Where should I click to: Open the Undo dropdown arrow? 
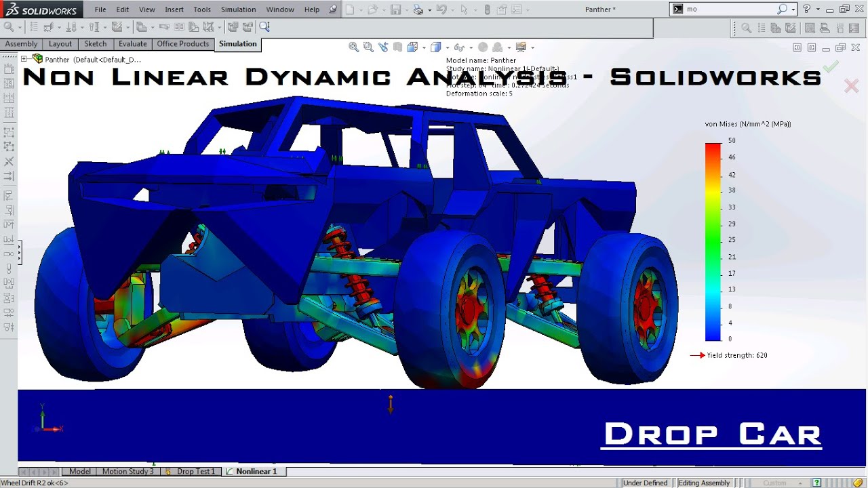coord(452,9)
